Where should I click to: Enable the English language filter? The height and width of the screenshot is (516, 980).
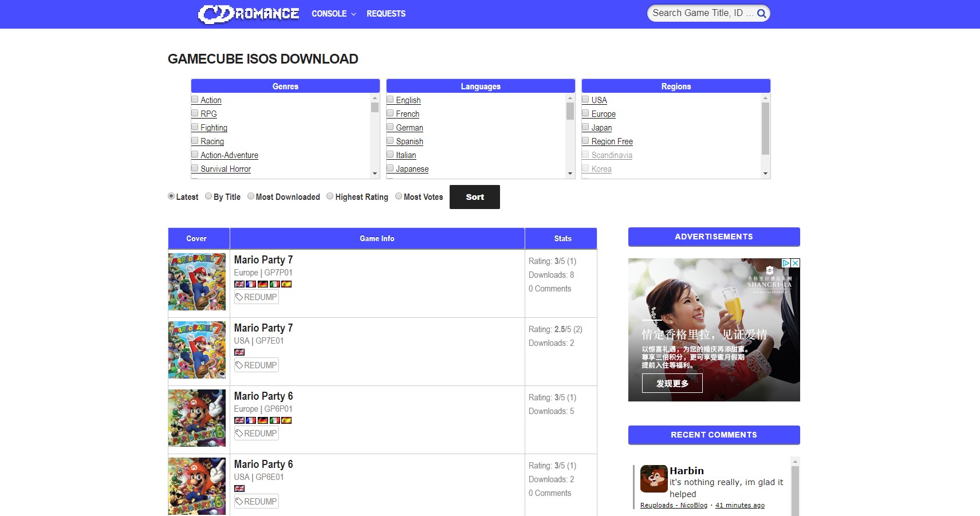pyautogui.click(x=390, y=99)
